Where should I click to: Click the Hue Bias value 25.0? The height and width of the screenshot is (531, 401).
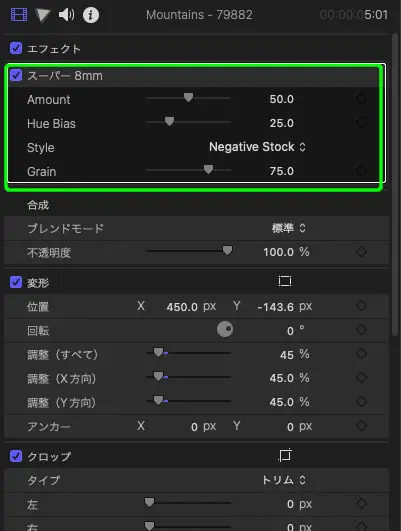coord(281,123)
